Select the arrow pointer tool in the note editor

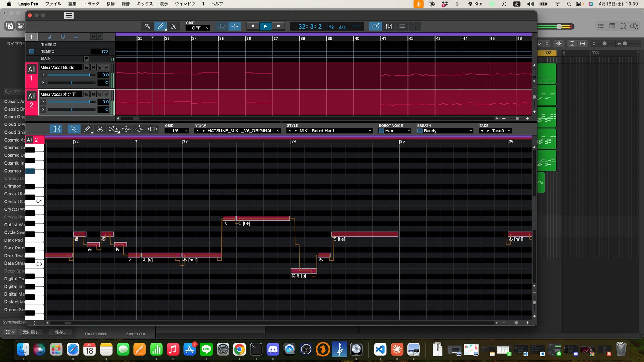(74, 129)
